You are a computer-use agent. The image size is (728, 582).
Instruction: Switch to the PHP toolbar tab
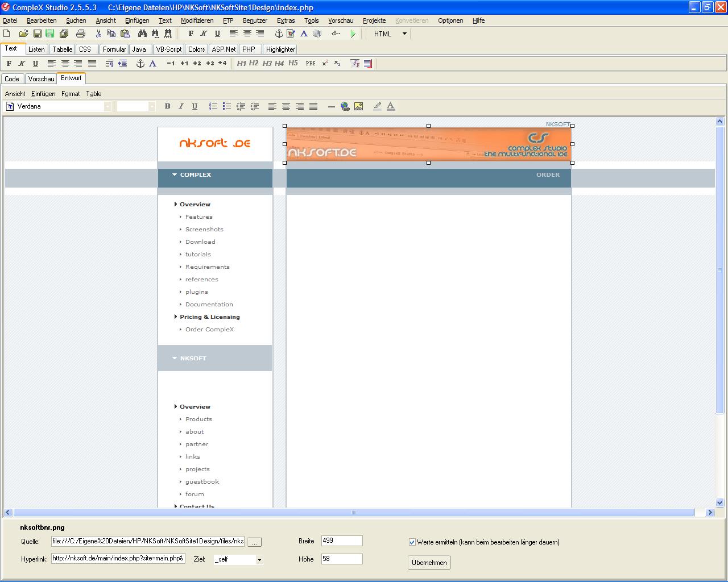pyautogui.click(x=249, y=49)
